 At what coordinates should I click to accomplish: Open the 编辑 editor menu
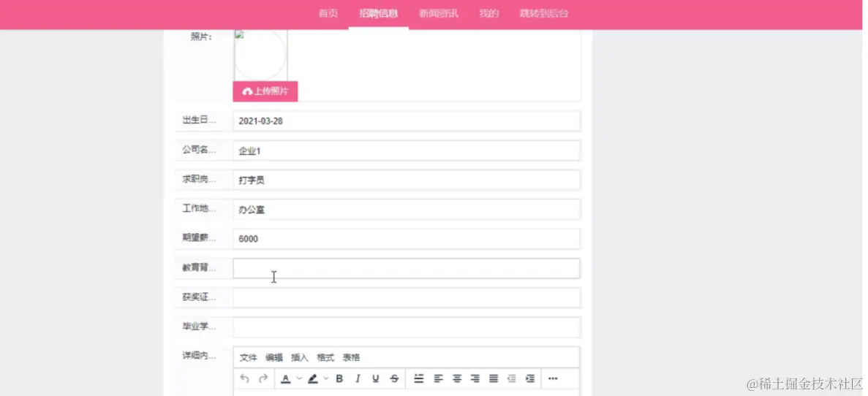point(274,358)
